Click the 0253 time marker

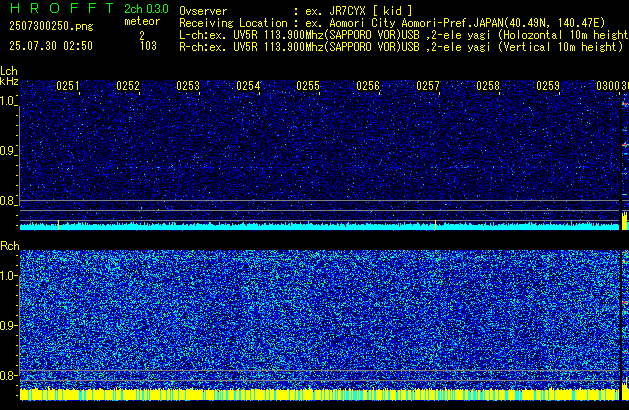188,86
